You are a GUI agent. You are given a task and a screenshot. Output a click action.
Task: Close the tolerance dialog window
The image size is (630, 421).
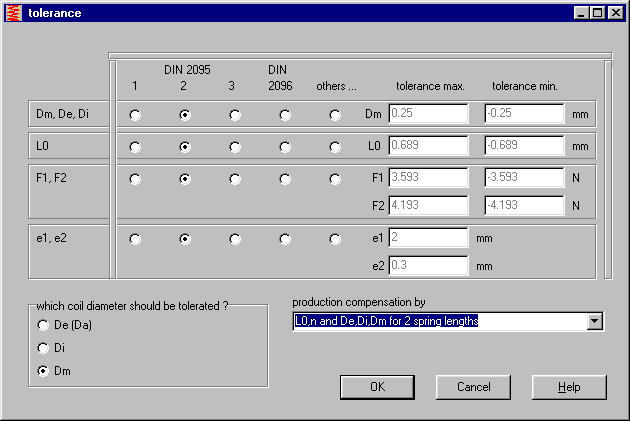[617, 13]
